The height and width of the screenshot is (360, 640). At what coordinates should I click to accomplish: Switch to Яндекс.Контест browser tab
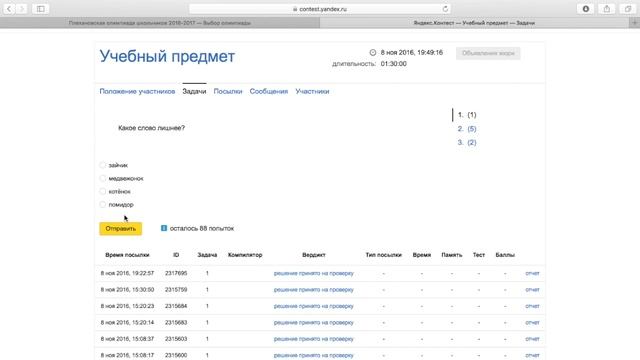[x=474, y=23]
